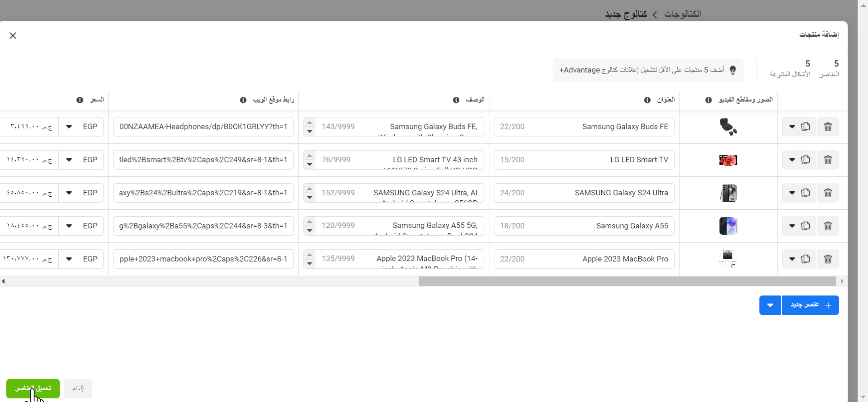Edit website link containing galaxy%2Ba55

[203, 226]
